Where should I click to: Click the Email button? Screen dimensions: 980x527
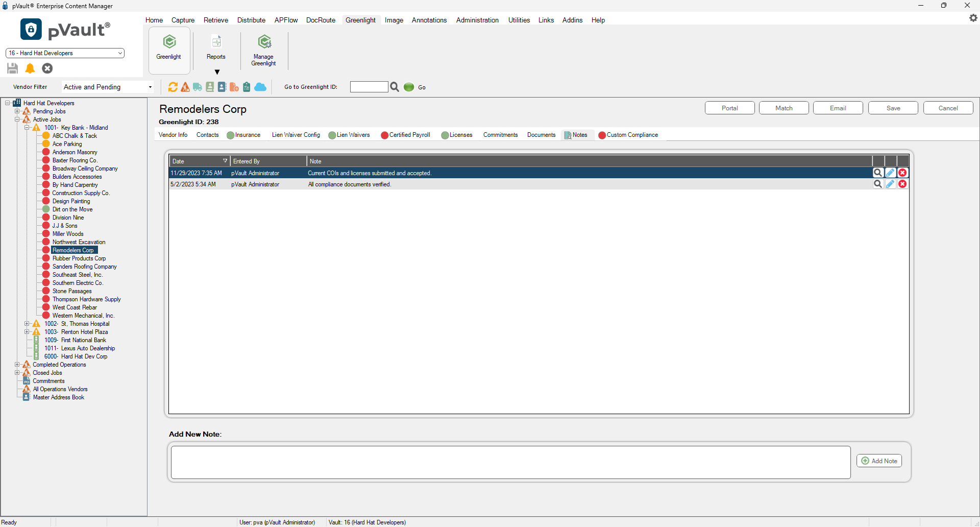tap(838, 108)
